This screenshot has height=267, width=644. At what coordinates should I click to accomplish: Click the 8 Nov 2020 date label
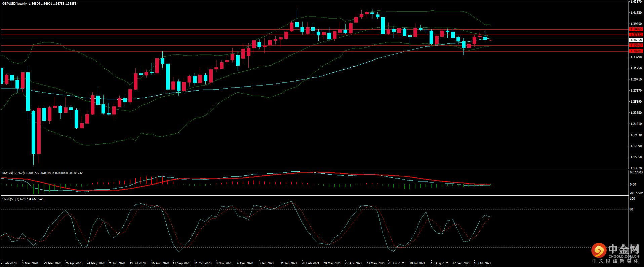click(x=224, y=263)
